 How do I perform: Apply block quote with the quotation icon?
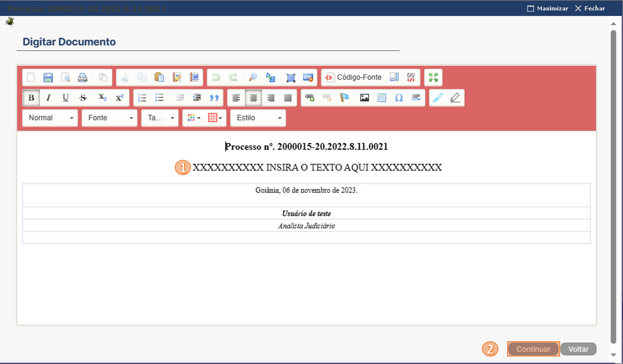[214, 98]
